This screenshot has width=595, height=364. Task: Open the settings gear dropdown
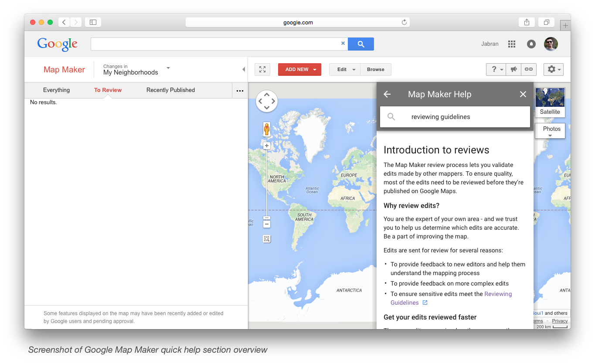(554, 69)
